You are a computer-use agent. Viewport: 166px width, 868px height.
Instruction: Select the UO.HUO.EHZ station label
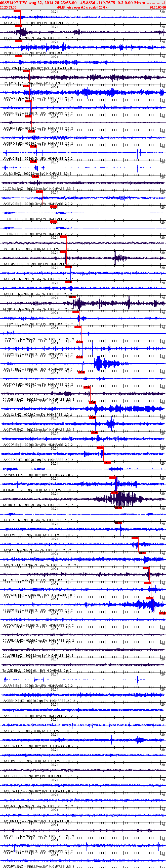37,159
